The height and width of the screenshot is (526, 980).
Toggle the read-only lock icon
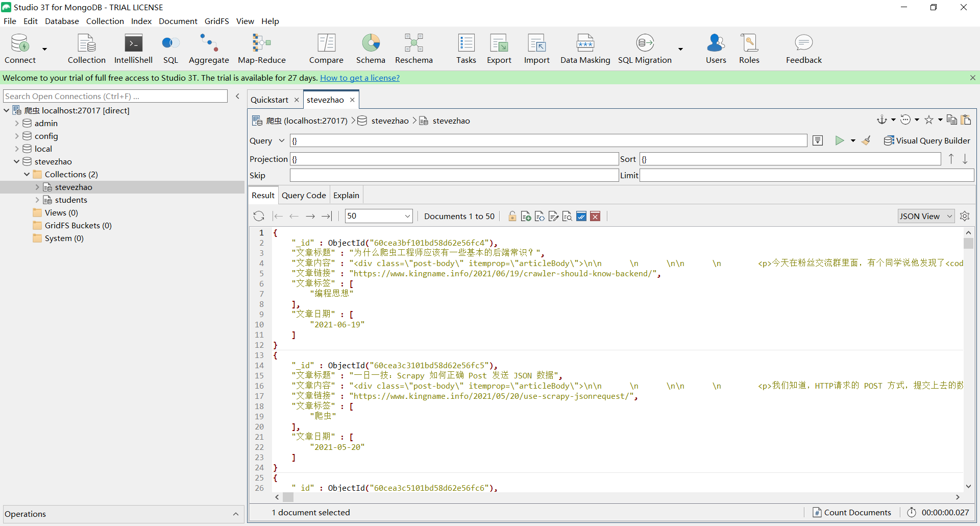512,217
